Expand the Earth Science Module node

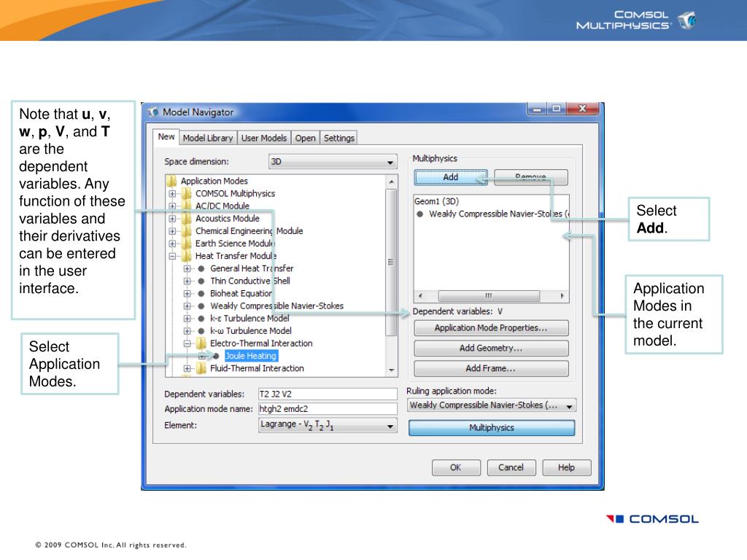point(172,244)
